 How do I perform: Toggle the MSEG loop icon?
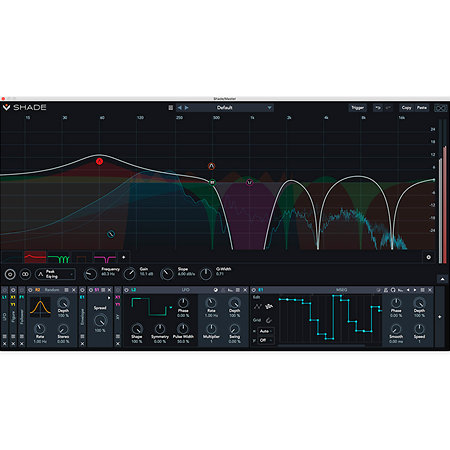[393, 290]
